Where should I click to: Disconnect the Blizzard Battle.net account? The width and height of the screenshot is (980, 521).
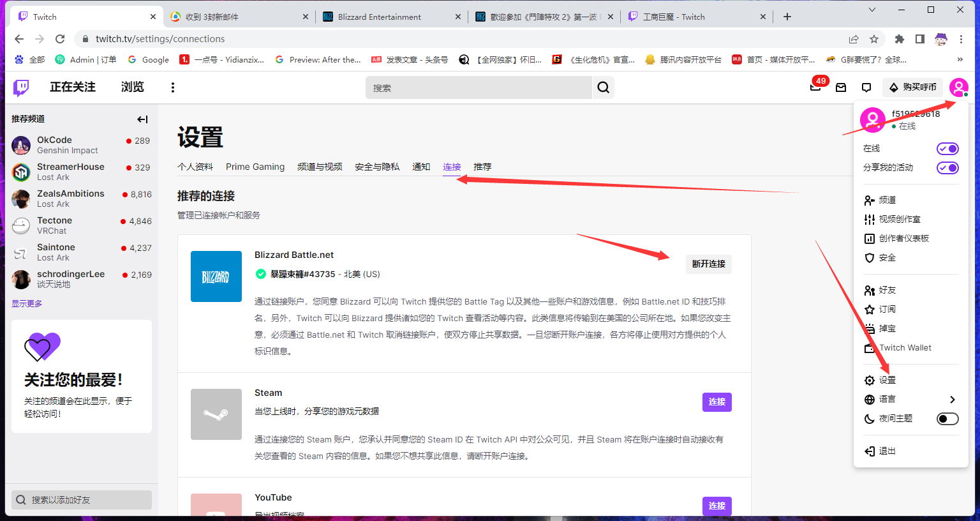coord(708,264)
